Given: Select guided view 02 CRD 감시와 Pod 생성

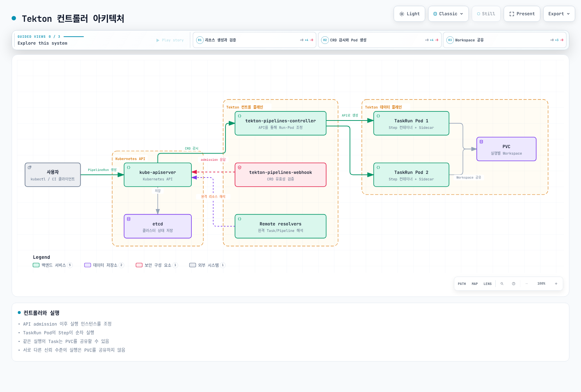Looking at the screenshot, I should (x=380, y=40).
